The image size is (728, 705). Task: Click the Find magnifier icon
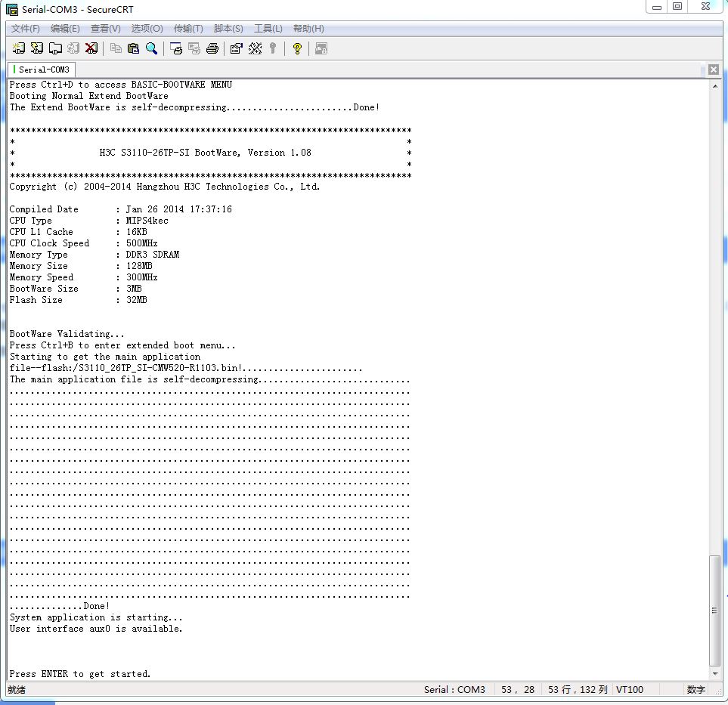pos(151,48)
